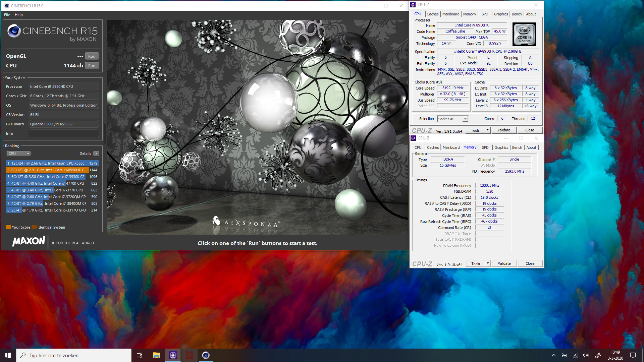Click the Info input field
The height and width of the screenshot is (362, 644).
[x=64, y=133]
